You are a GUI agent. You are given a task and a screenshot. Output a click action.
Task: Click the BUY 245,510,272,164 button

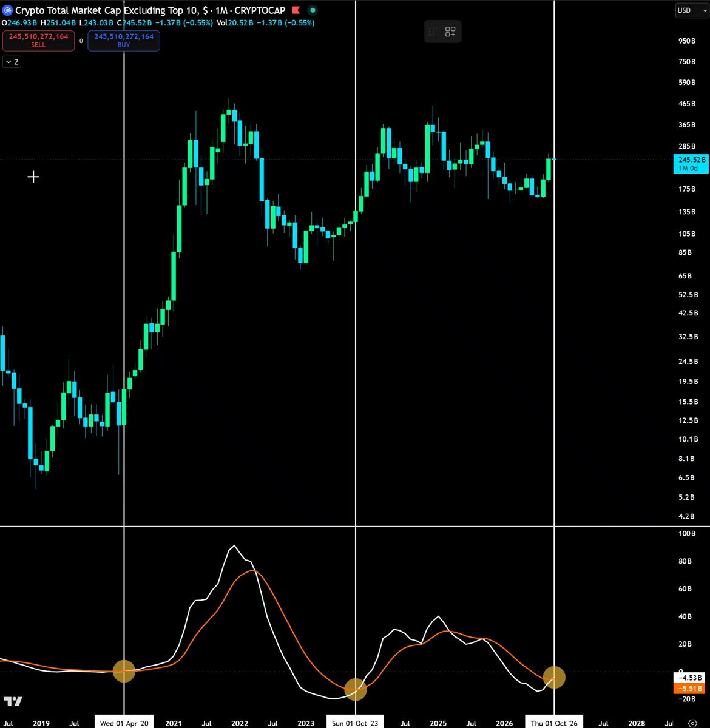(x=124, y=41)
